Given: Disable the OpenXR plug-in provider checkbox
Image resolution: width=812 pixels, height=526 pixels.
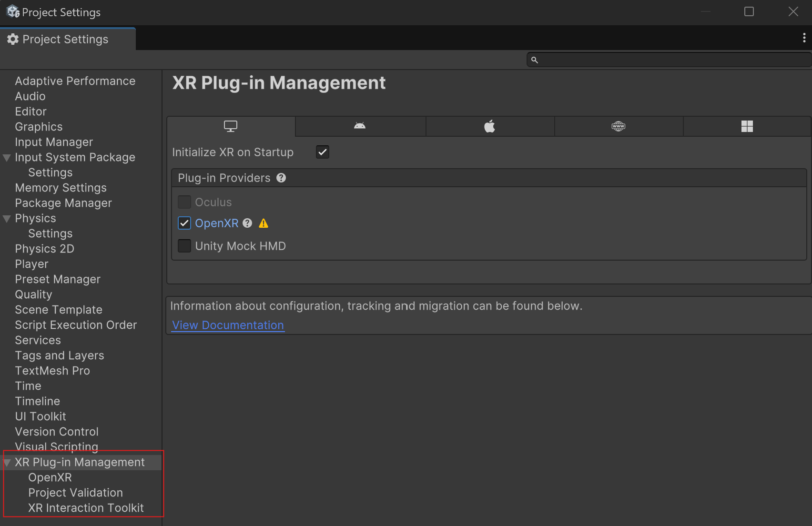Looking at the screenshot, I should [184, 223].
